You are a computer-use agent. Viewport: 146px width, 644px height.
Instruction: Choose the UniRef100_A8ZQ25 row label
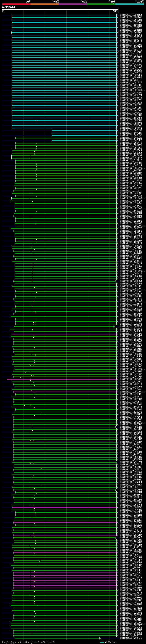[x=131, y=379]
